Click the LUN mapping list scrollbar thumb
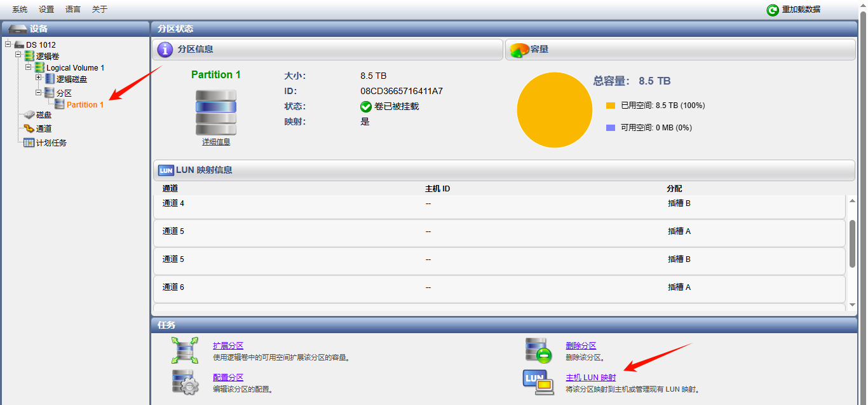The image size is (868, 405). point(852,244)
